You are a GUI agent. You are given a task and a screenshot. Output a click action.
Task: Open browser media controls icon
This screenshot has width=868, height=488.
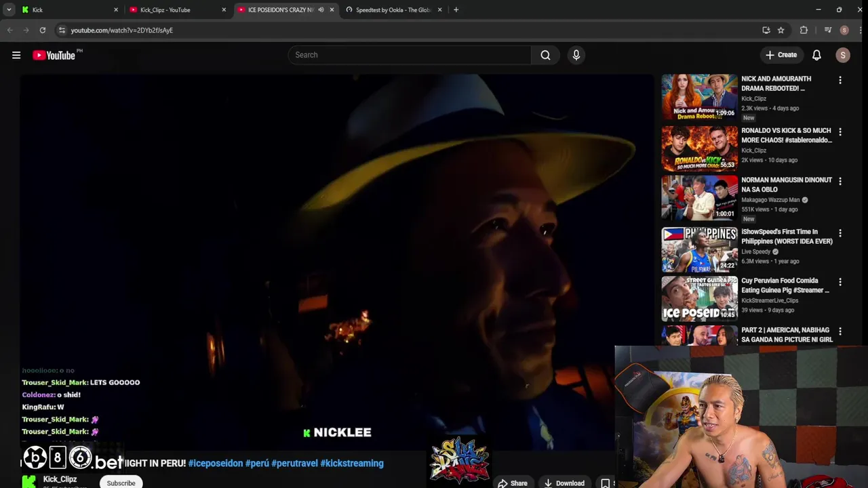pyautogui.click(x=827, y=30)
